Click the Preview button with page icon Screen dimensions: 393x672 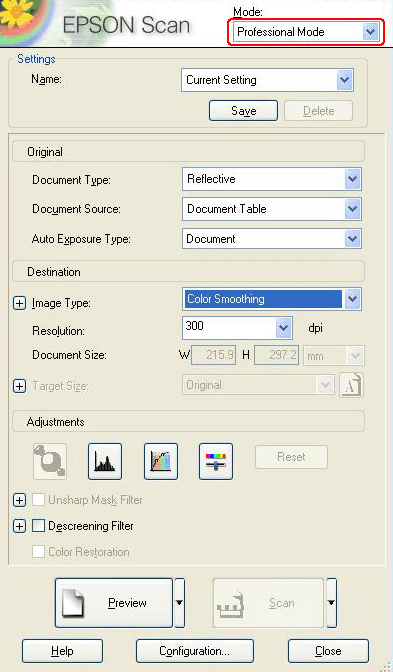pyautogui.click(x=114, y=603)
